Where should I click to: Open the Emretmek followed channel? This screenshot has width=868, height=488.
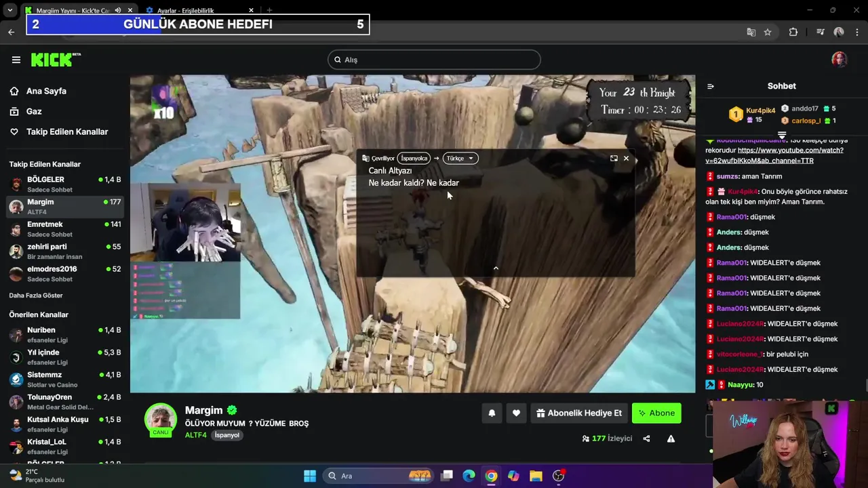pyautogui.click(x=65, y=229)
